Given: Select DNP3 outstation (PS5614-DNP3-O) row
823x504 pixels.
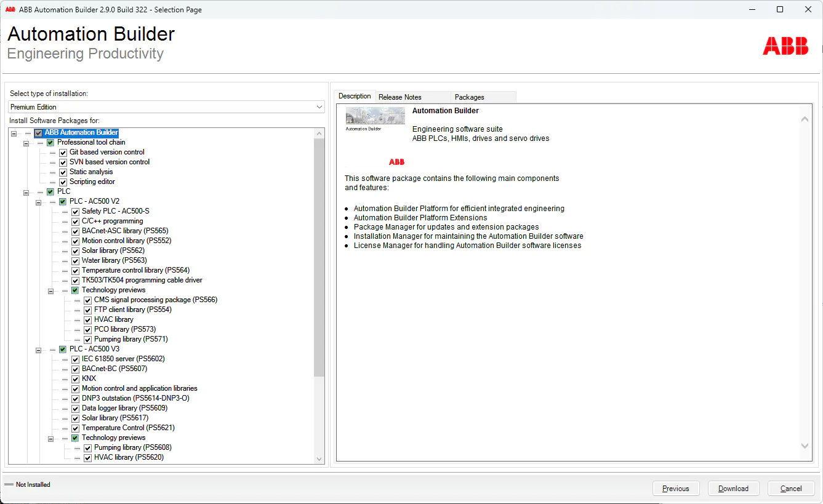Looking at the screenshot, I should click(135, 398).
